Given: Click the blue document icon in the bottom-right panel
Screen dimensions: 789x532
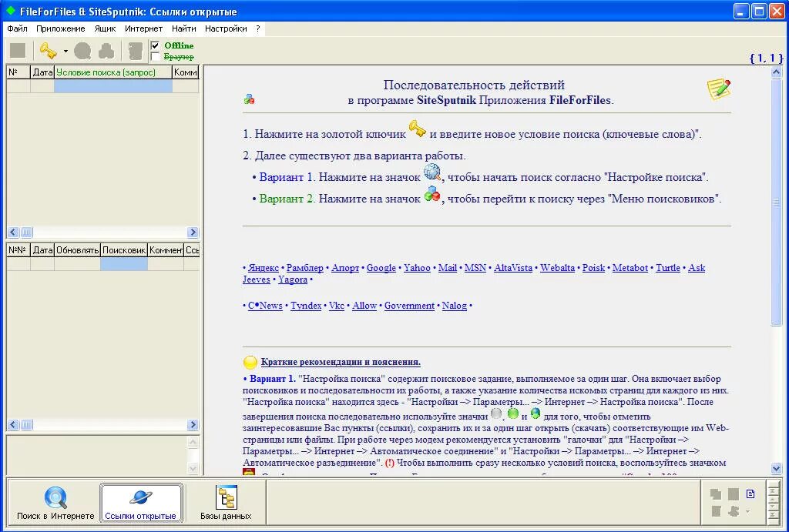Looking at the screenshot, I should (750, 494).
